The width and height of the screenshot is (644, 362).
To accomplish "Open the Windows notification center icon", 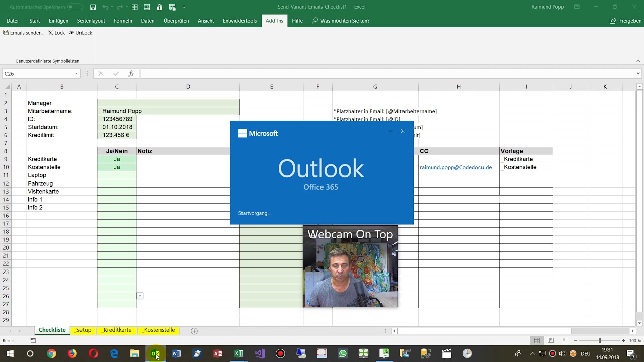I will pos(631,354).
